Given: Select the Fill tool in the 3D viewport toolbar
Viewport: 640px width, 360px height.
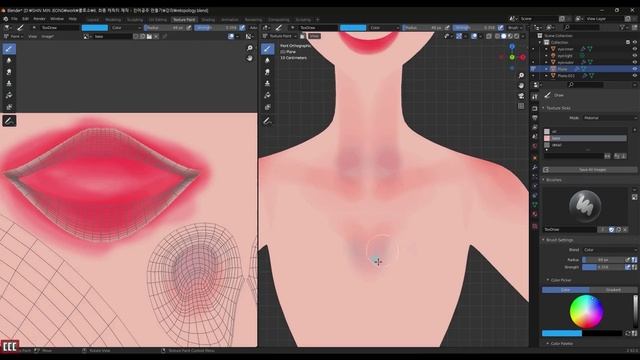Looking at the screenshot, I should 267,95.
